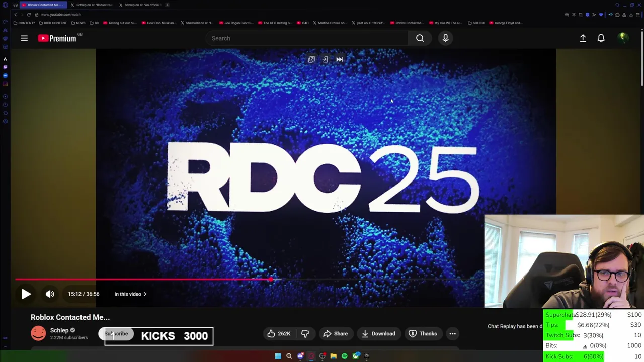Open the 'G4H' bookmark

[302, 23]
